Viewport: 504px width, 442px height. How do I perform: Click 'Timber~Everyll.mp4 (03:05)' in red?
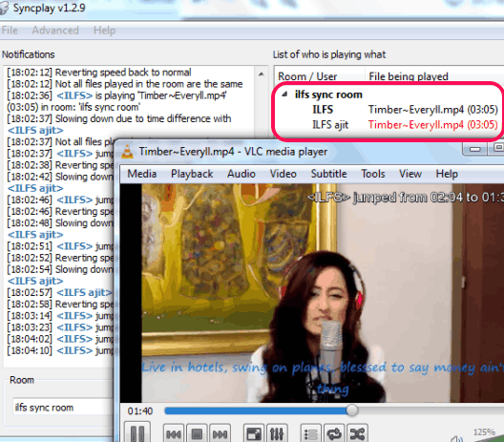[x=433, y=125]
